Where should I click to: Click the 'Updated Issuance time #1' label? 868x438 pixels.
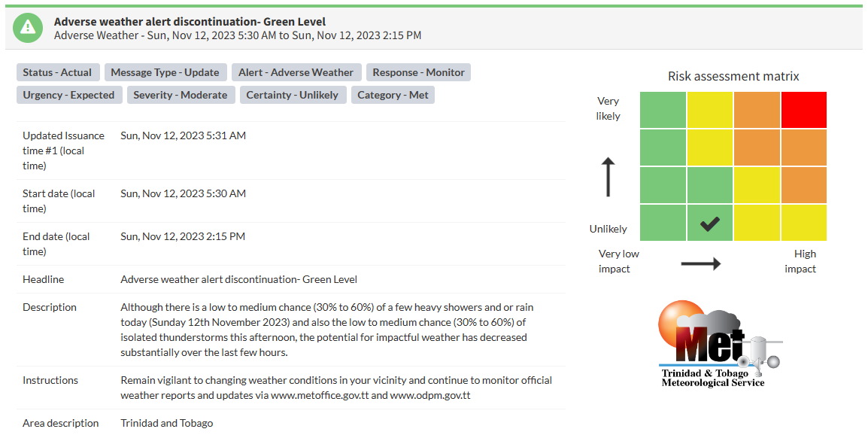click(63, 151)
